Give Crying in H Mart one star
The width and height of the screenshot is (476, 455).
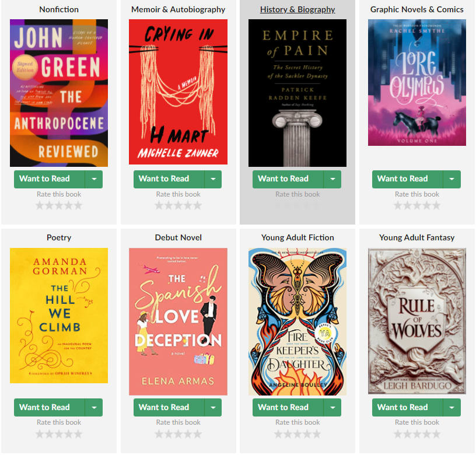coord(159,206)
